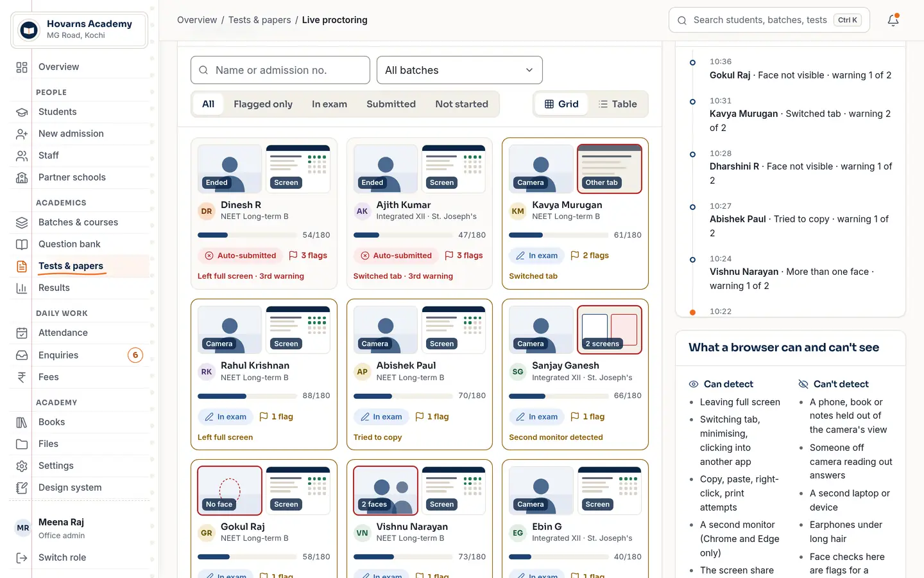Click the Files folder icon

(22, 444)
